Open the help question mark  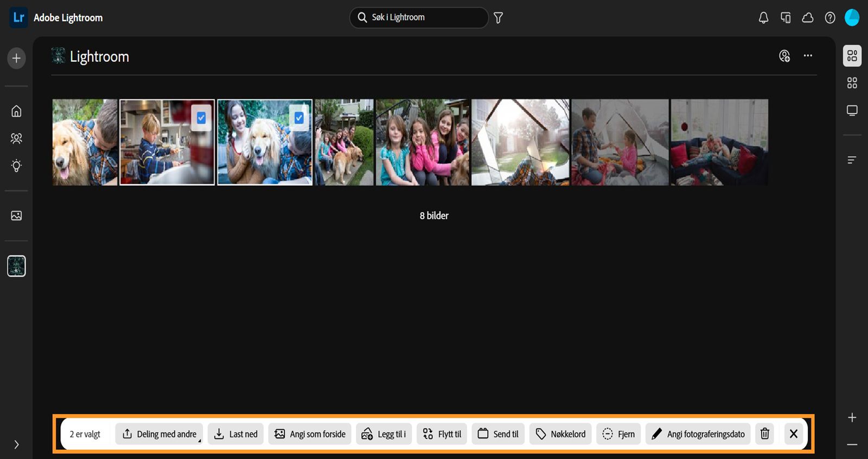pyautogui.click(x=830, y=18)
